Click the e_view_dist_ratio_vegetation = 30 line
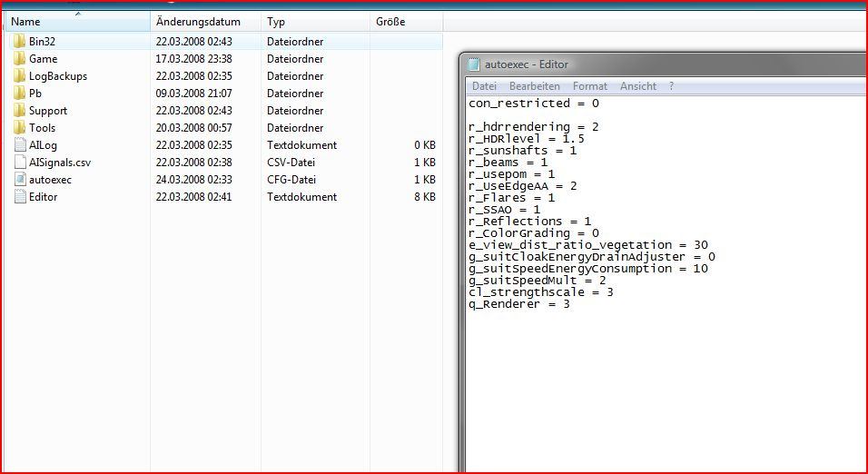The height and width of the screenshot is (474, 868). (x=588, y=245)
